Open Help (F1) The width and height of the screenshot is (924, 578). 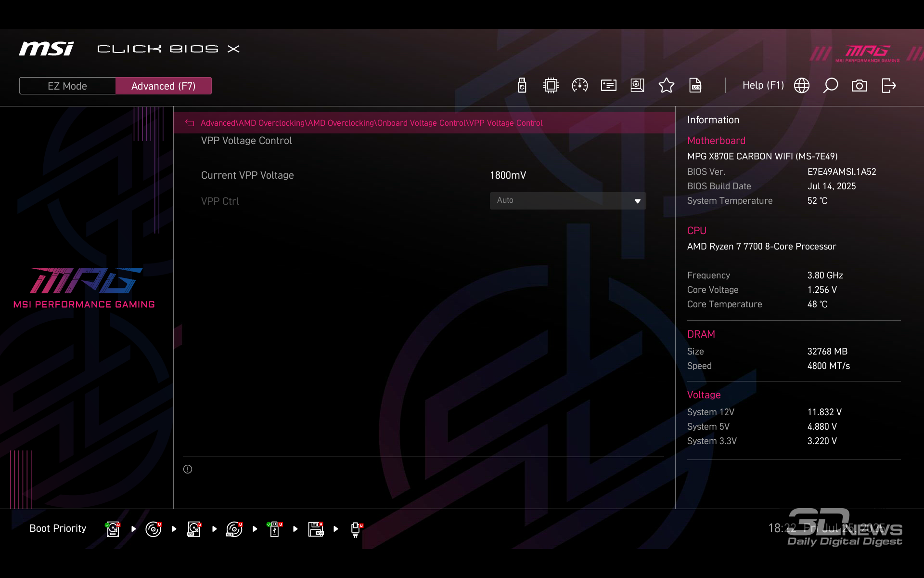tap(763, 85)
